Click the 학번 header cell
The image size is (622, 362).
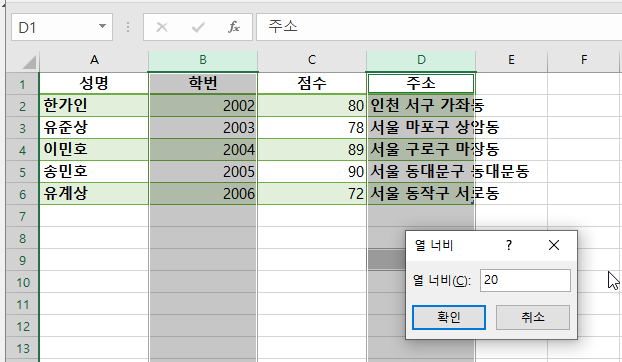pos(203,84)
